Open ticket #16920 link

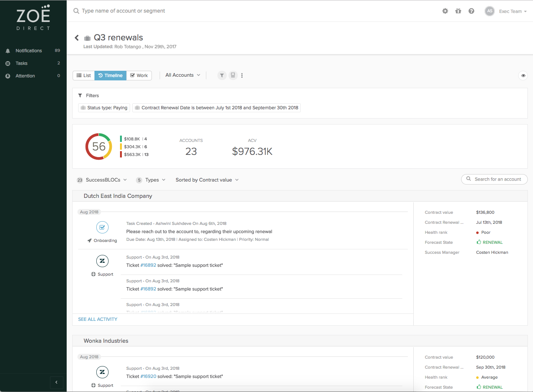point(148,376)
